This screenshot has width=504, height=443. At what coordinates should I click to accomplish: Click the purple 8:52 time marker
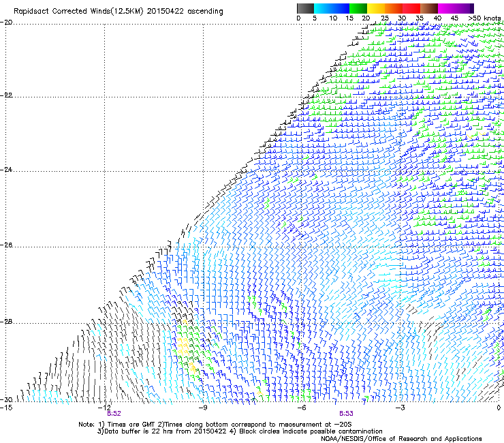pyautogui.click(x=114, y=414)
